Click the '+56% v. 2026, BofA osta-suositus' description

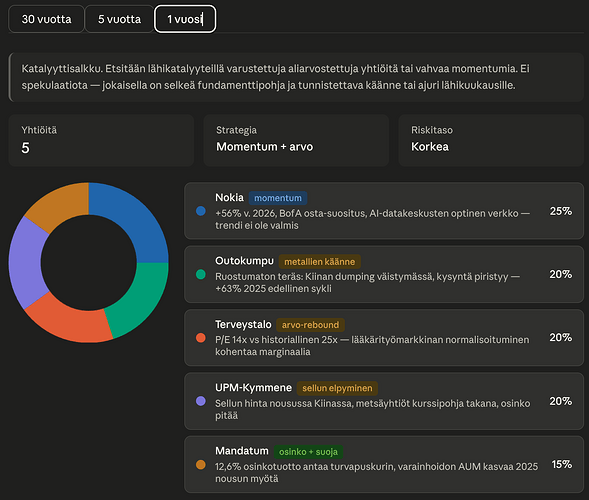pos(372,219)
